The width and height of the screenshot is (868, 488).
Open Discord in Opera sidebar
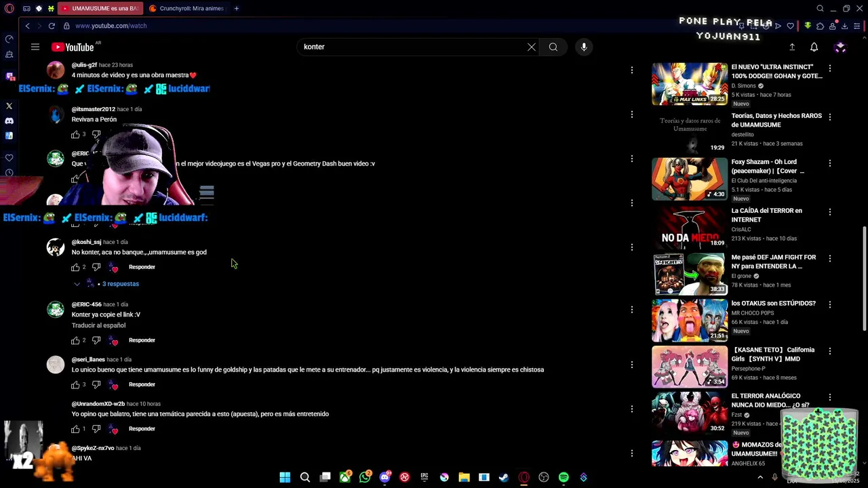(x=9, y=121)
